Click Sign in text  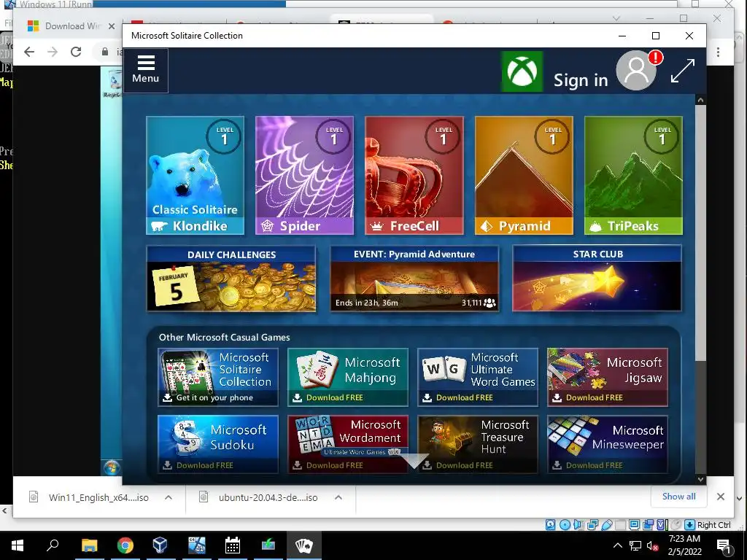581,80
